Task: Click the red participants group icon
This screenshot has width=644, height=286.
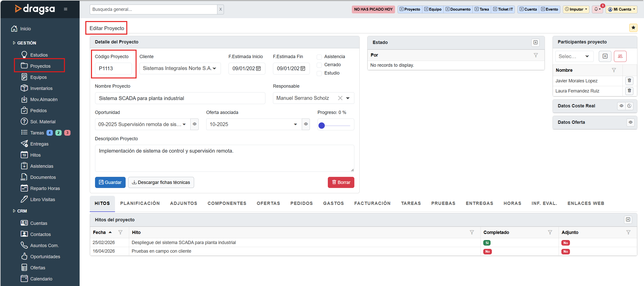Action: click(x=620, y=56)
